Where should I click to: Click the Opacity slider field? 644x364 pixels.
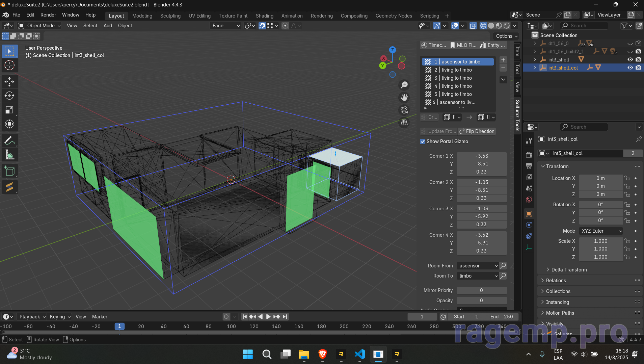[x=482, y=301]
